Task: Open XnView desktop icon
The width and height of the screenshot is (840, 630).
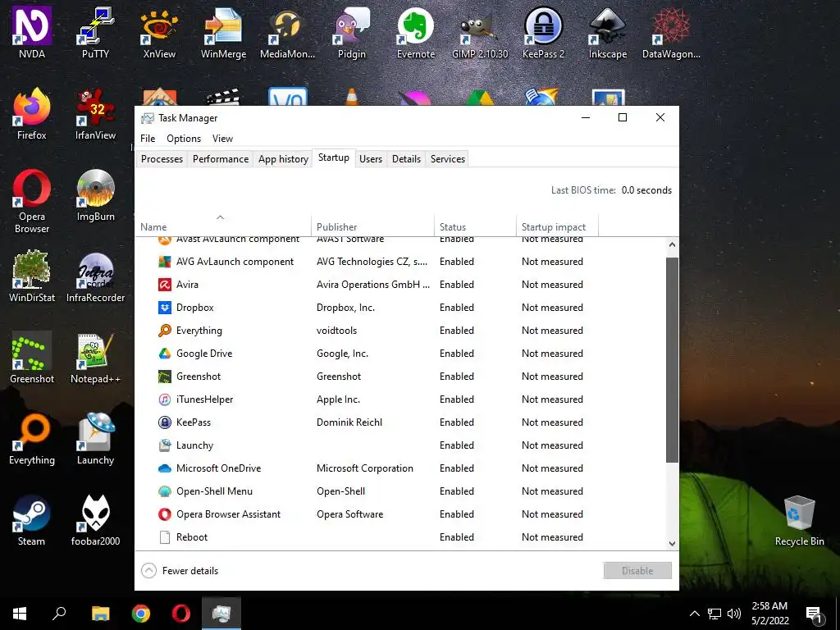Action: pyautogui.click(x=159, y=33)
